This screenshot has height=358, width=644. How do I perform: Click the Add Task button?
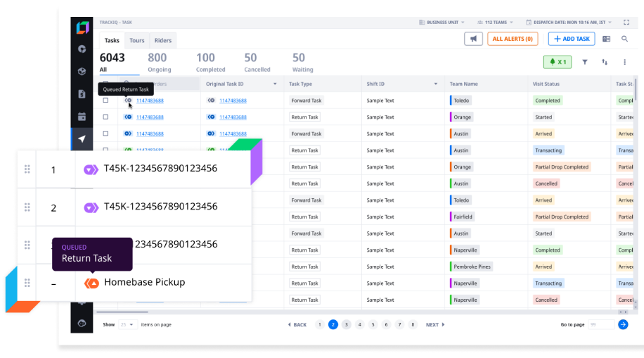[572, 39]
